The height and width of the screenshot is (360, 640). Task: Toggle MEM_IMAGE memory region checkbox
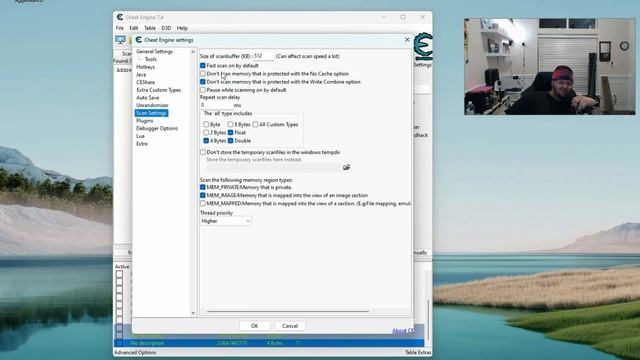(x=203, y=195)
